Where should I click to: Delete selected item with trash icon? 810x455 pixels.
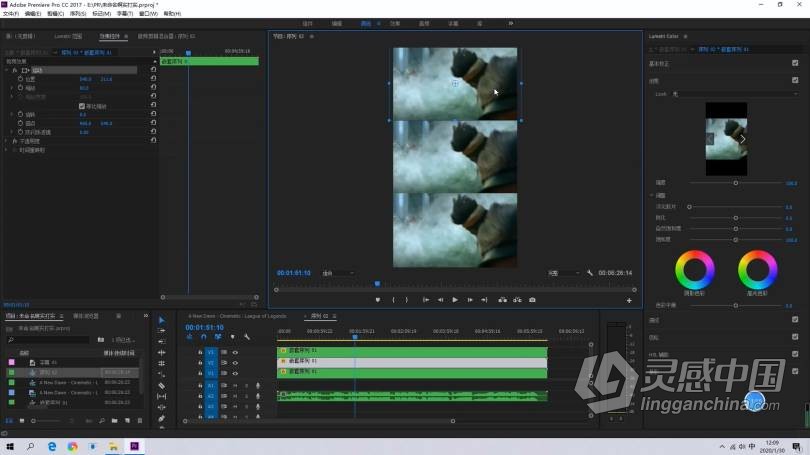[140, 421]
